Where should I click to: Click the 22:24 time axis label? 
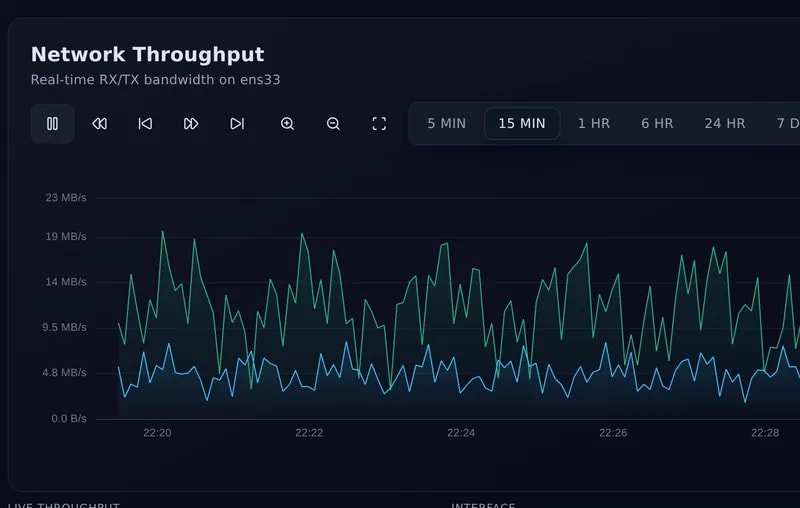461,433
